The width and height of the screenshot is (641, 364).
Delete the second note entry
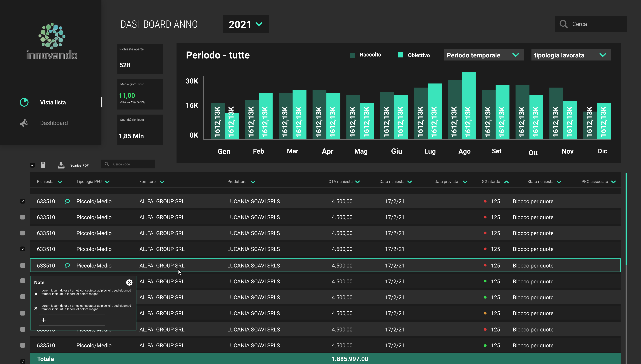click(x=36, y=308)
